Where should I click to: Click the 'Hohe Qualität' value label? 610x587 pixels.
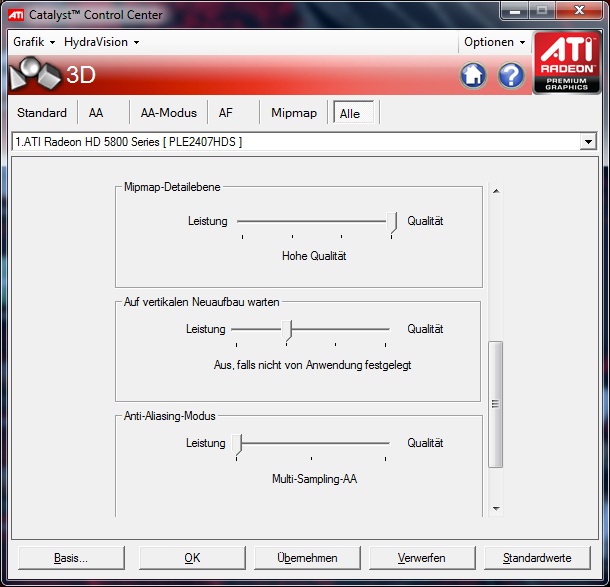click(x=314, y=256)
